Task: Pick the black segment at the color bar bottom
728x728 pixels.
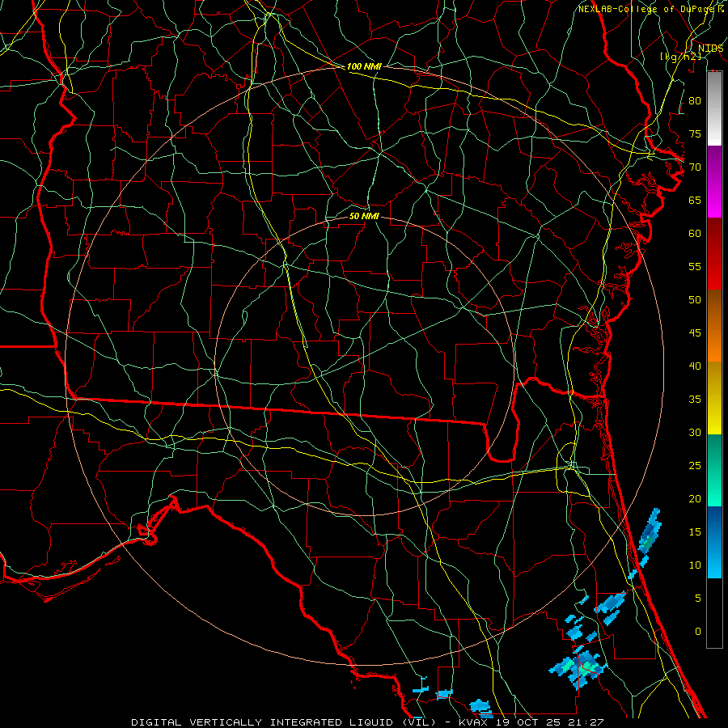Action: (714, 613)
